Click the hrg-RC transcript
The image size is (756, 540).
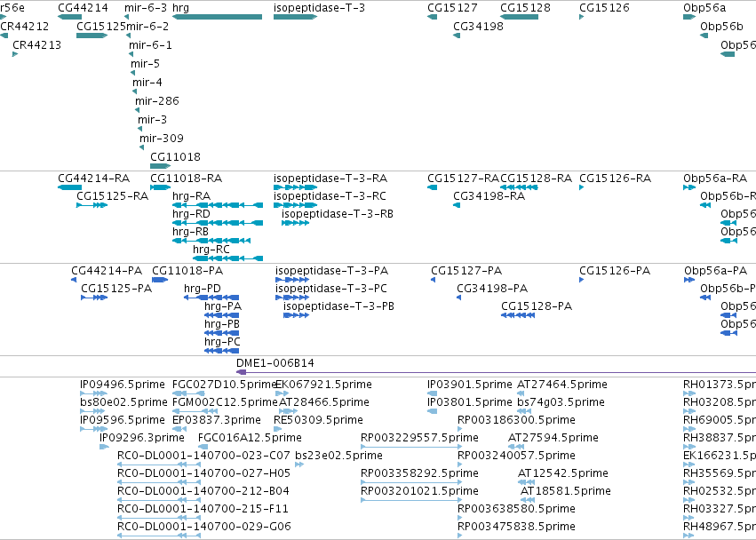228,259
